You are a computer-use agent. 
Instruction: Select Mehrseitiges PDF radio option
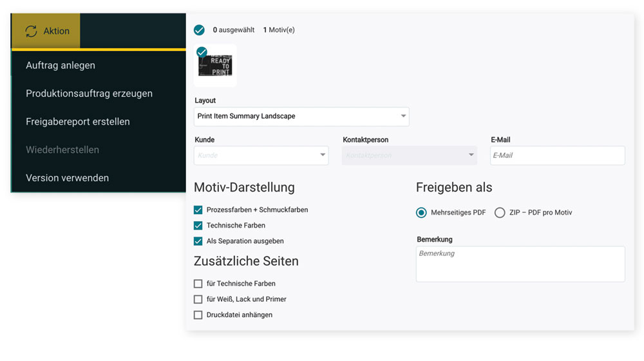[422, 213]
